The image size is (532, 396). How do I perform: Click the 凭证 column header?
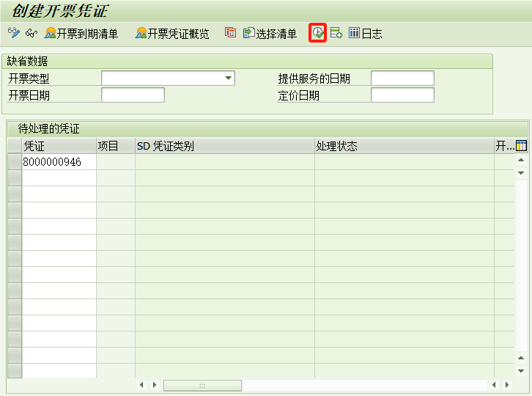pyautogui.click(x=59, y=146)
